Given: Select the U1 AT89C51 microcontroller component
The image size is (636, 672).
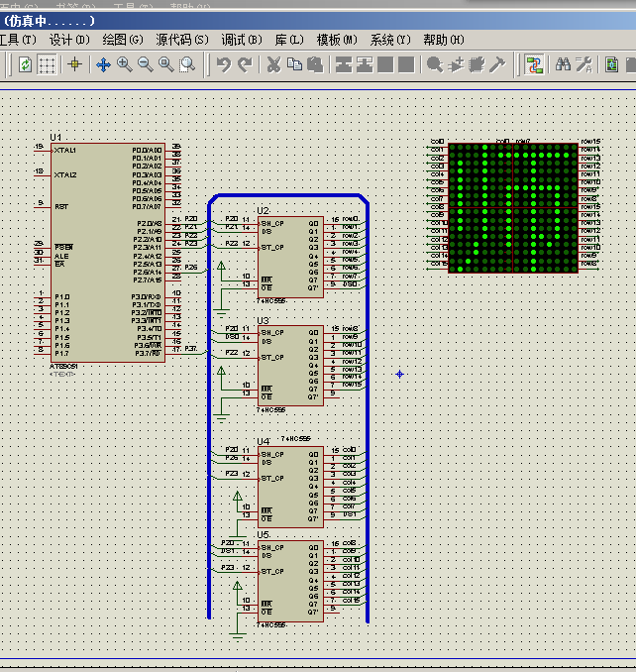Looking at the screenshot, I should (108, 253).
